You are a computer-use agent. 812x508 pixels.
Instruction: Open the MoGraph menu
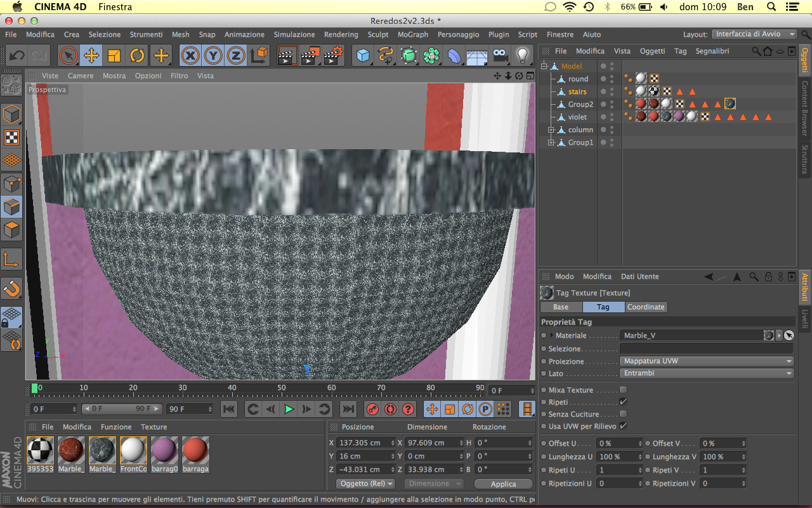pos(412,34)
